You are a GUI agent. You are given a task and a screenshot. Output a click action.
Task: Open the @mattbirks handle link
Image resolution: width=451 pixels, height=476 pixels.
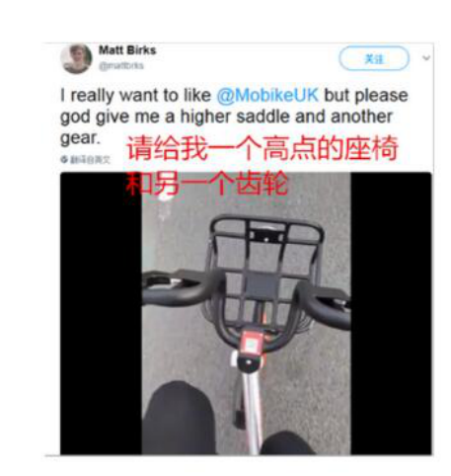point(121,66)
